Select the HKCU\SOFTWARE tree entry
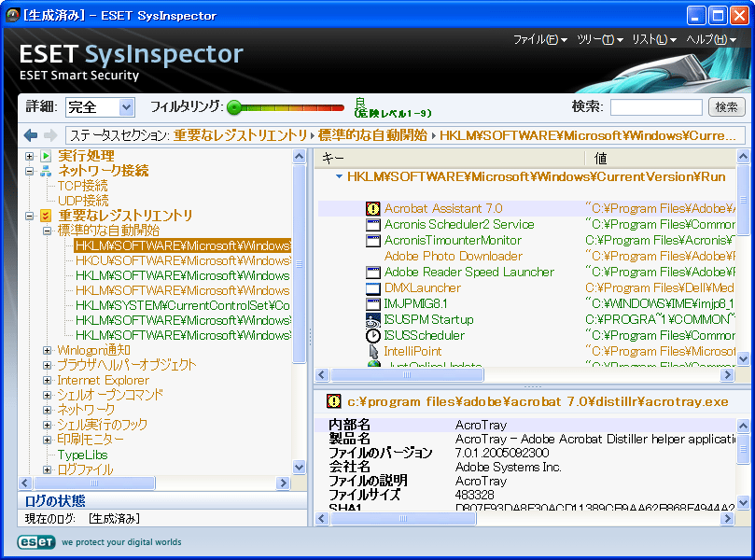 (183, 260)
